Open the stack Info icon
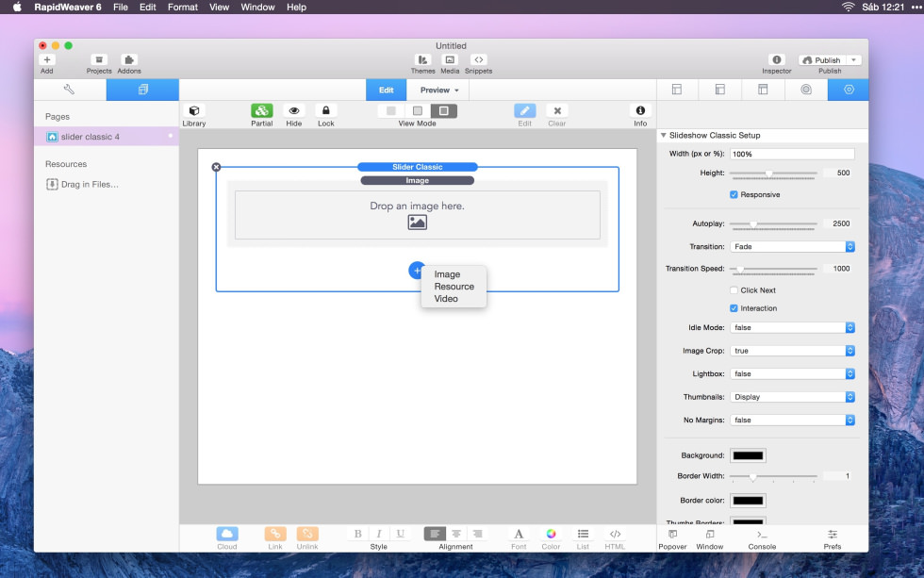 tap(640, 110)
